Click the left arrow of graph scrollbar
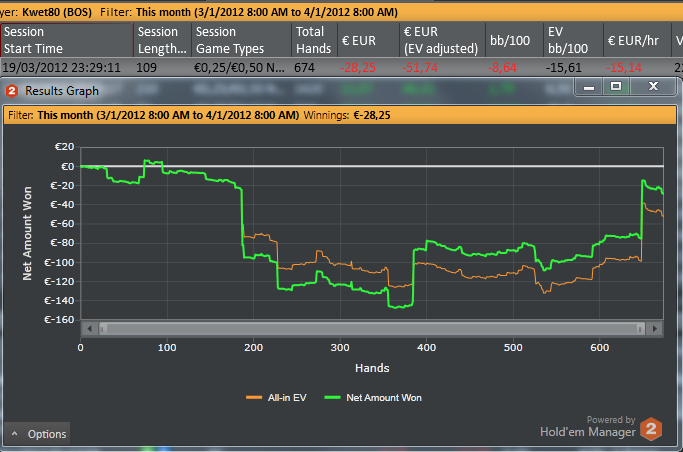Image resolution: width=683 pixels, height=452 pixels. pyautogui.click(x=89, y=329)
